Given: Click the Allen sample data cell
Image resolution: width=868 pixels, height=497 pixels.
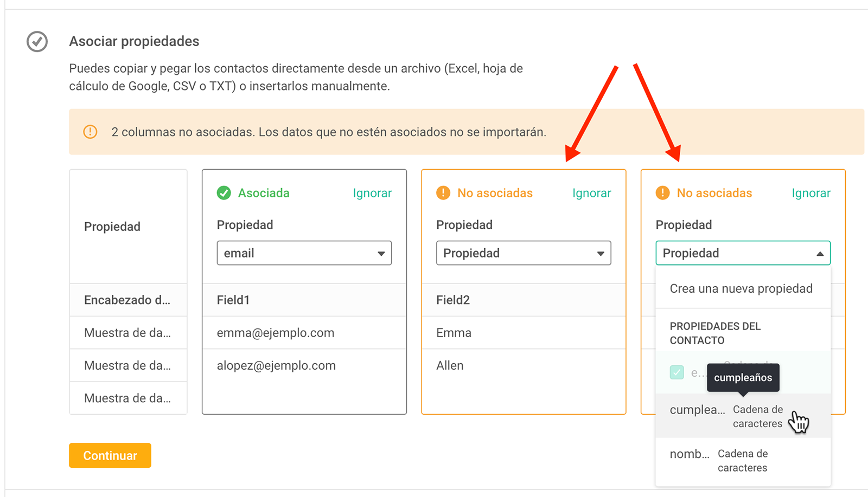Looking at the screenshot, I should tap(524, 365).
